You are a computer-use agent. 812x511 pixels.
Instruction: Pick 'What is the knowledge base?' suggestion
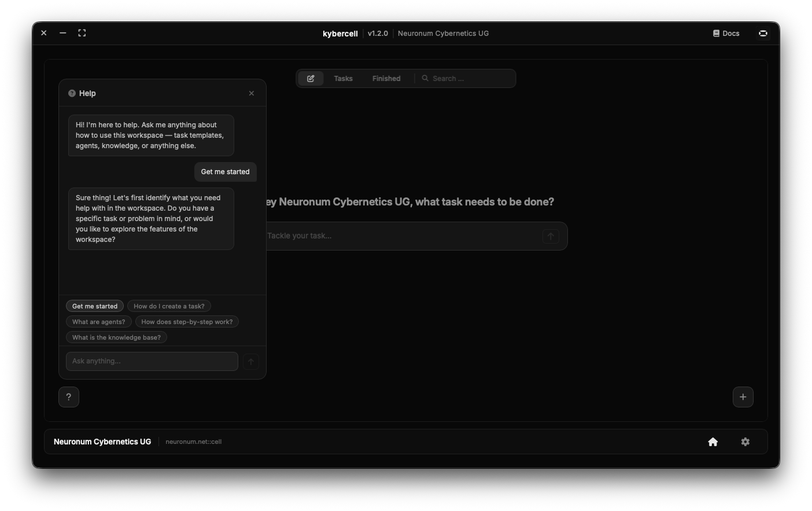point(117,337)
